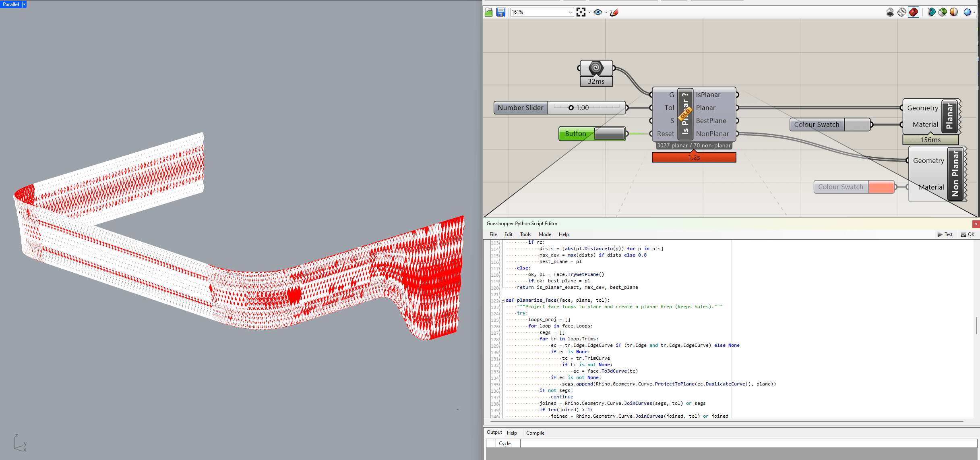The height and width of the screenshot is (460, 980).
Task: Click the NonPlanar output parameter
Action: pos(712,133)
